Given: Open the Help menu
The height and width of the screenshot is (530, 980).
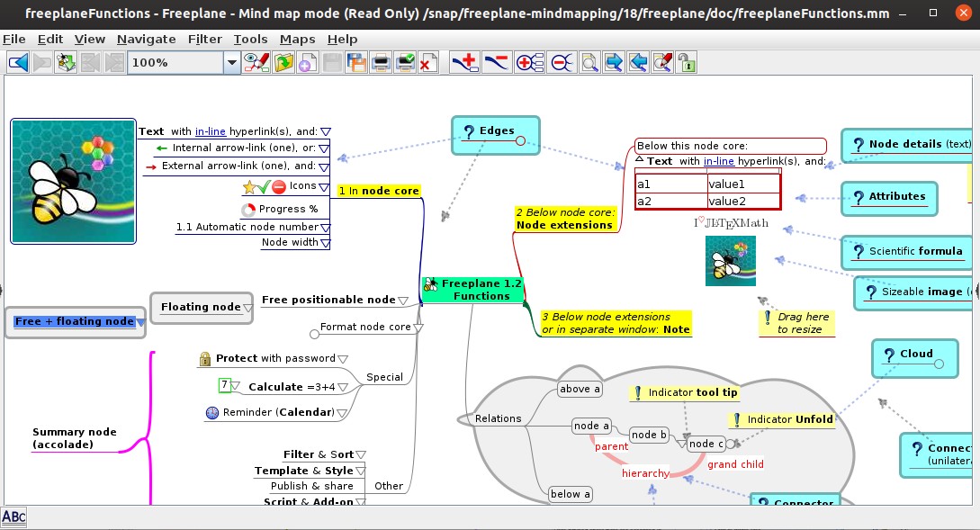Looking at the screenshot, I should tap(342, 39).
